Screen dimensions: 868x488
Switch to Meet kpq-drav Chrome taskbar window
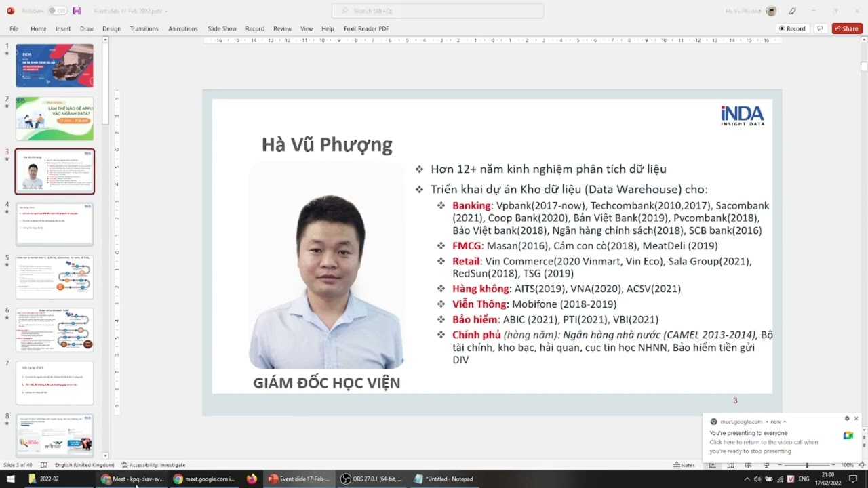[133, 479]
